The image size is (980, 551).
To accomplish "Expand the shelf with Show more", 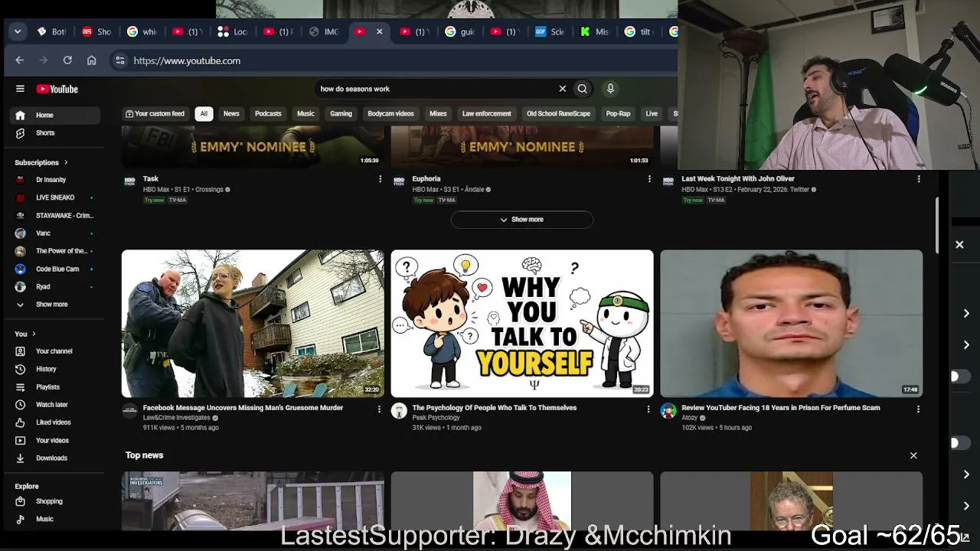I will click(522, 220).
